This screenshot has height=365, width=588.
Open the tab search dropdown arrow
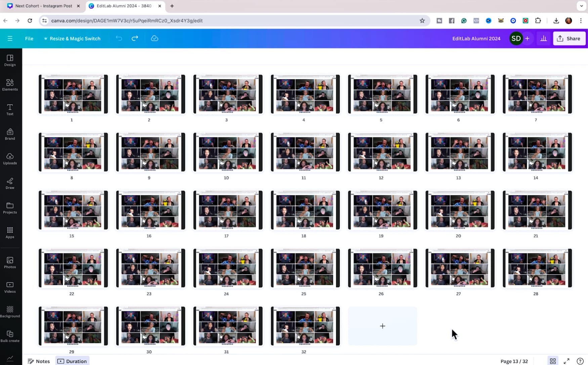[581, 6]
